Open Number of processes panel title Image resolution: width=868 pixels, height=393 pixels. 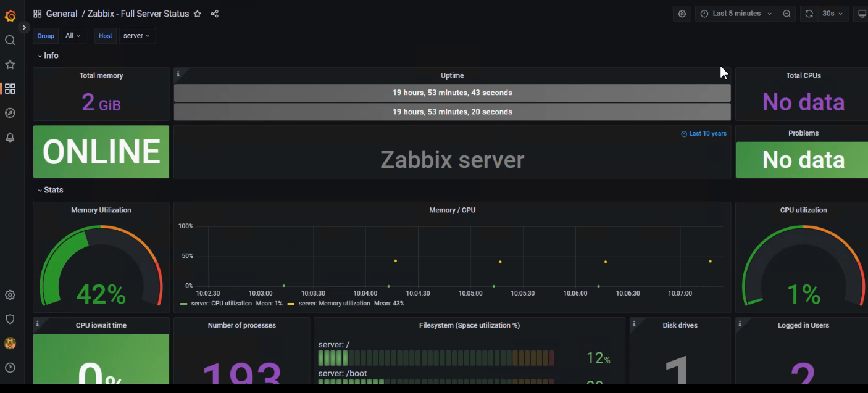pos(242,325)
